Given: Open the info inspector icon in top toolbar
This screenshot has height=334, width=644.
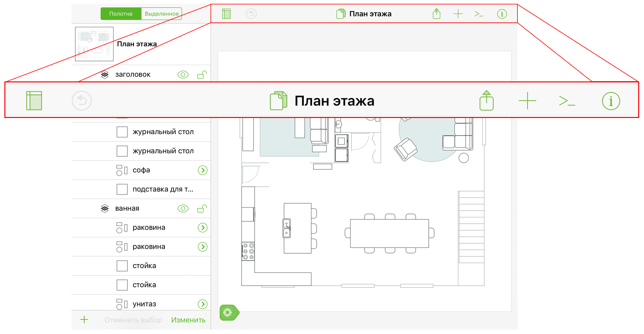Looking at the screenshot, I should tap(502, 14).
